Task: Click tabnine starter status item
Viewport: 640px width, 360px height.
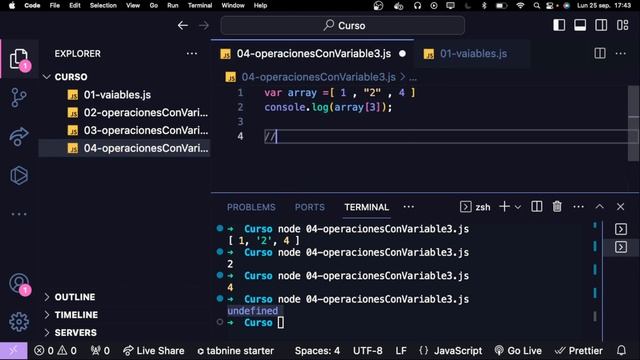Action: click(236, 351)
